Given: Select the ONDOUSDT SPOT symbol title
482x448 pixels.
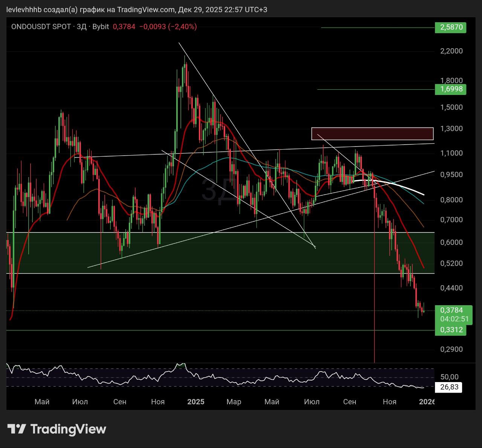Looking at the screenshot, I should pos(41,27).
